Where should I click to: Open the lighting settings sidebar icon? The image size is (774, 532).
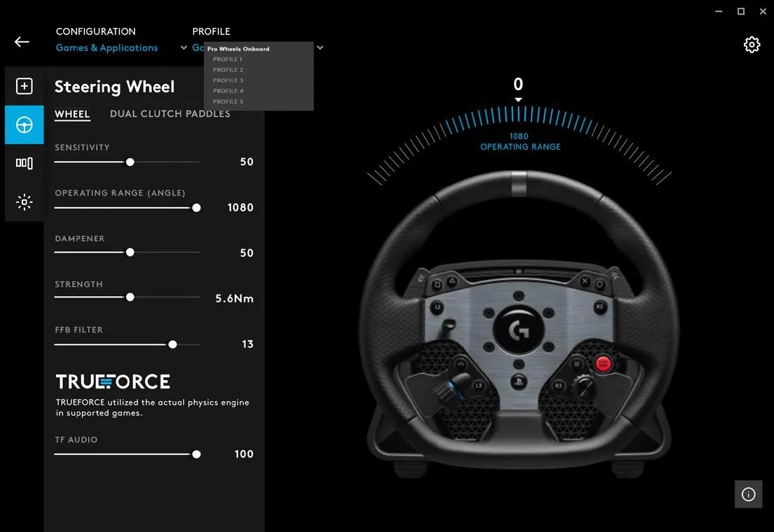coord(25,202)
